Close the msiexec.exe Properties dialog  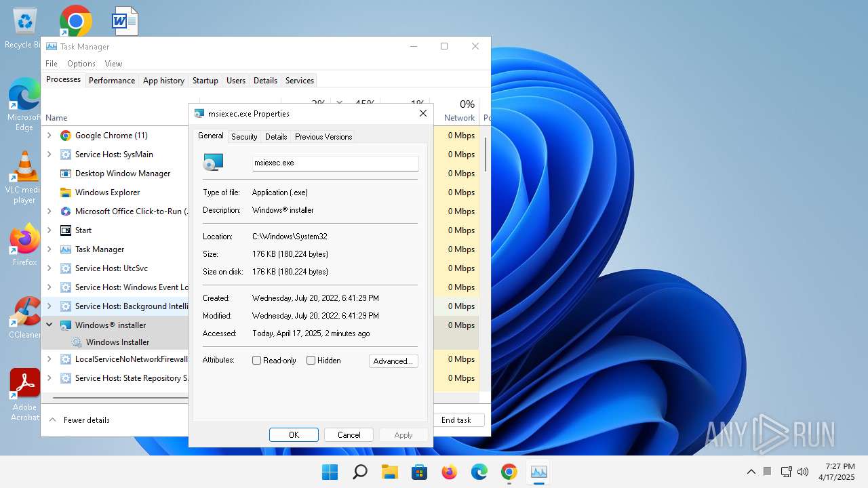(423, 114)
